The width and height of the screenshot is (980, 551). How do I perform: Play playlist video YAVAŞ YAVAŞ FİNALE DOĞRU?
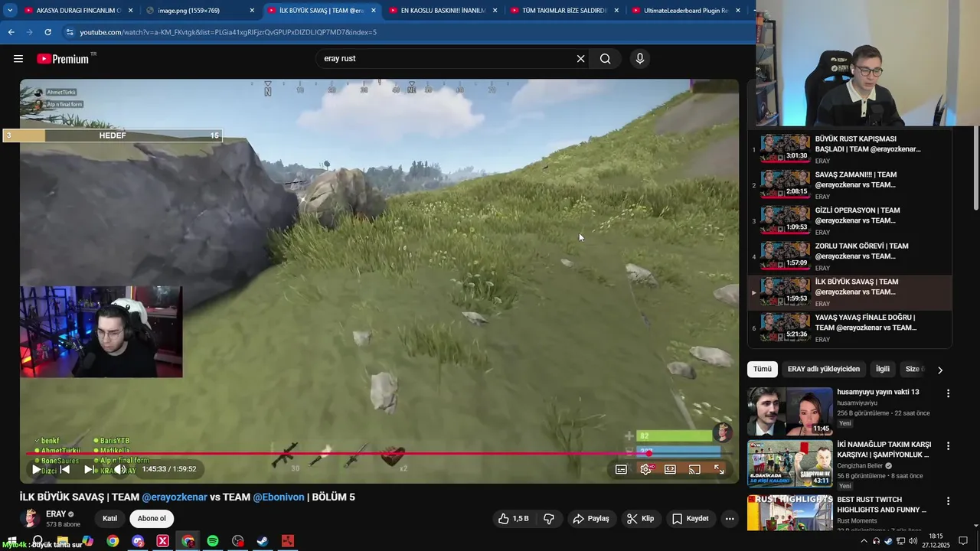click(x=850, y=328)
